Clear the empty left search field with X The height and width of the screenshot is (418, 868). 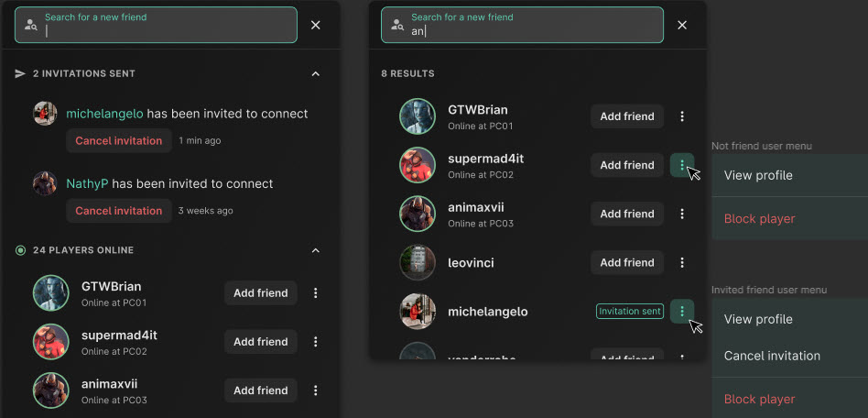click(x=316, y=25)
